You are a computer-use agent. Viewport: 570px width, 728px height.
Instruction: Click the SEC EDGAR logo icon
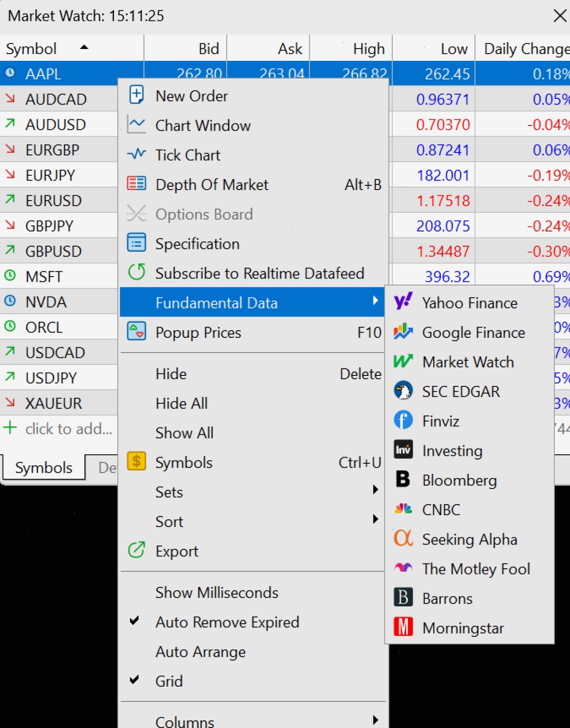click(403, 391)
